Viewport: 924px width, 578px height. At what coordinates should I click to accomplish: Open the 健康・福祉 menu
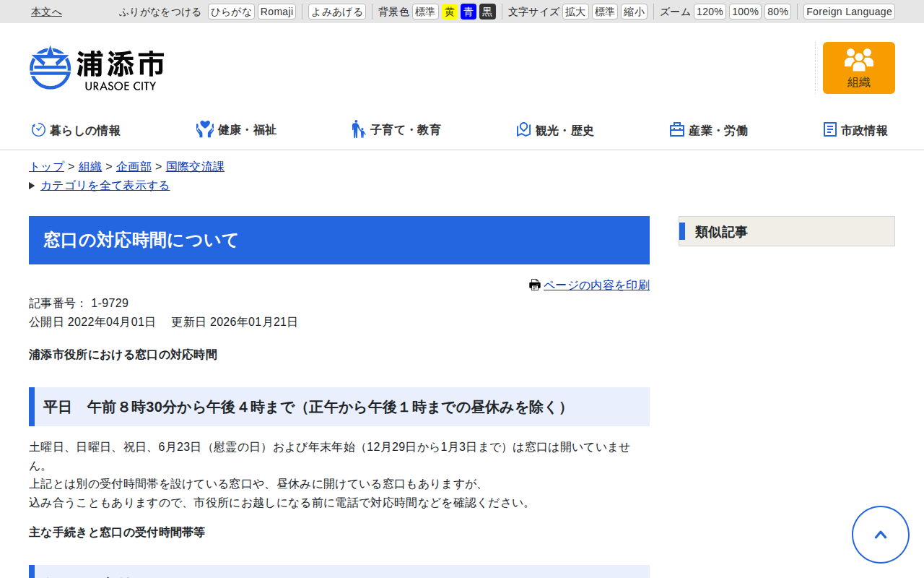click(237, 130)
